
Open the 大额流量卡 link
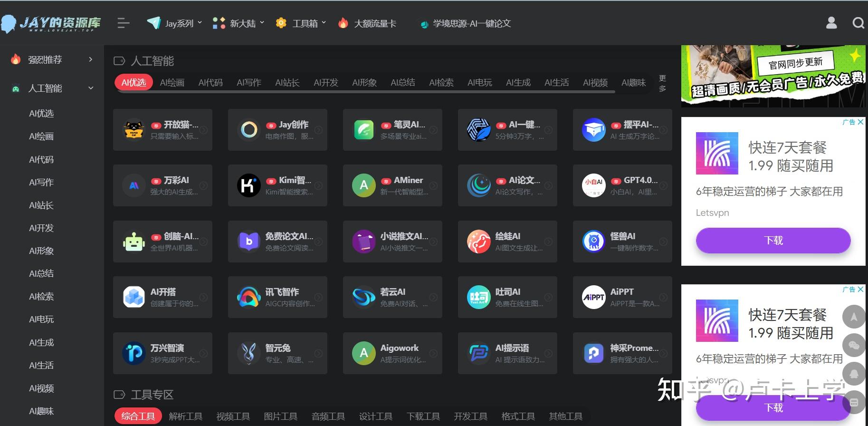pyautogui.click(x=367, y=23)
